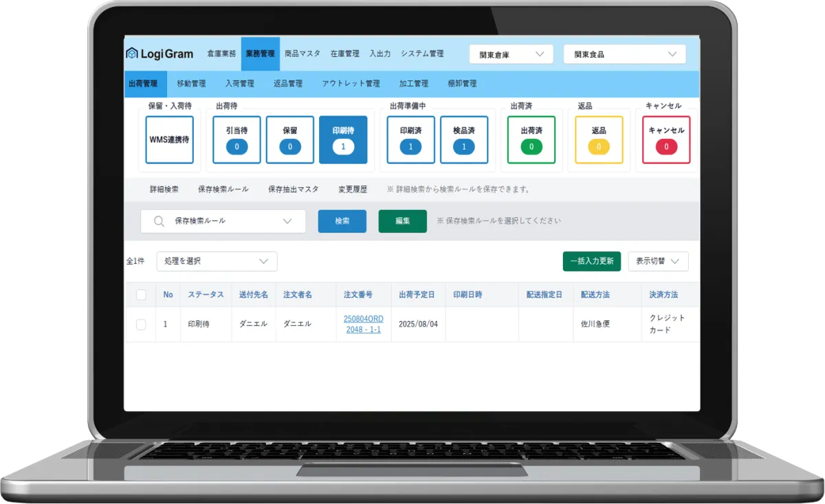Select the red キャンセル status tile

[665, 140]
